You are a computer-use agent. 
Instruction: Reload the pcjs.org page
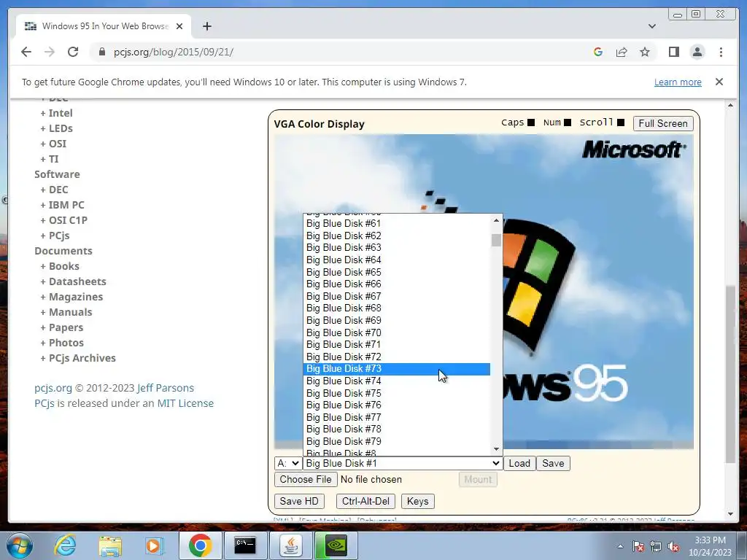click(73, 52)
